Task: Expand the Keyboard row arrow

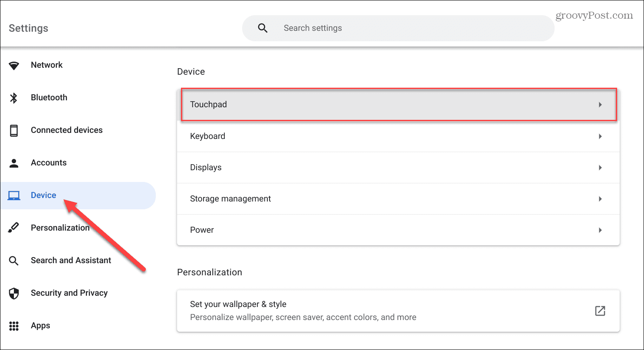Action: pyautogui.click(x=600, y=136)
